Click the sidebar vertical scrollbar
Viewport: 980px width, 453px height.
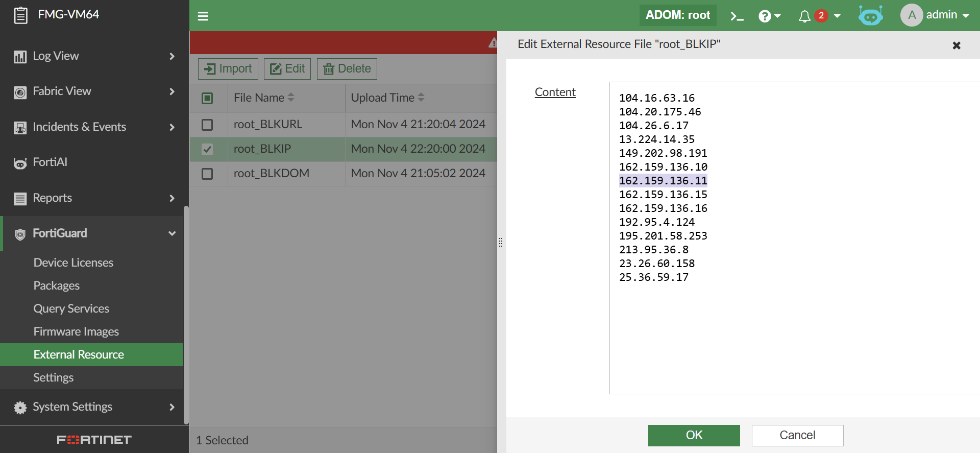click(186, 315)
